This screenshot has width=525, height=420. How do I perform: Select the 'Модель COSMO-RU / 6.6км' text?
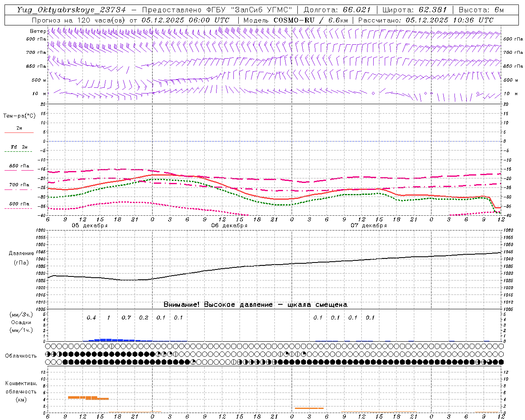click(x=296, y=20)
